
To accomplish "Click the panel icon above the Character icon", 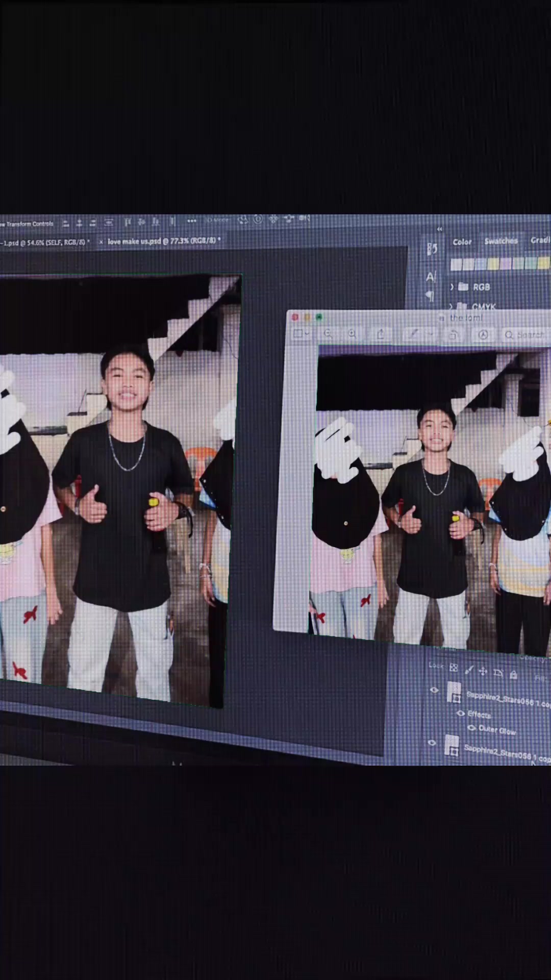I will 432,249.
